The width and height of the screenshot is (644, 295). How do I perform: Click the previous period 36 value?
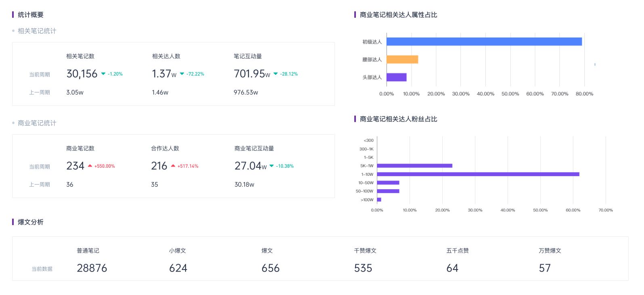click(70, 185)
